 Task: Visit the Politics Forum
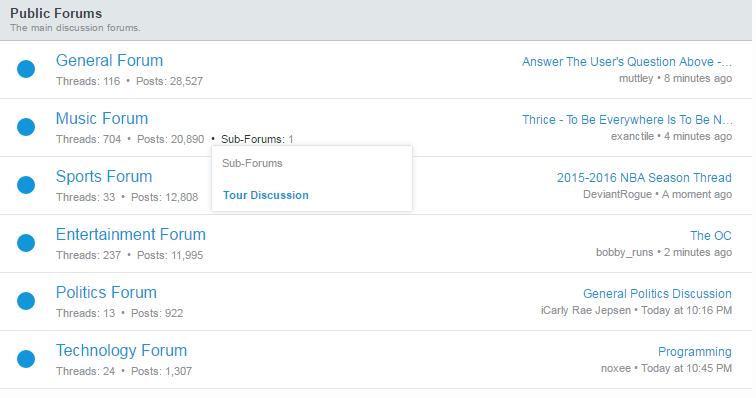click(106, 292)
